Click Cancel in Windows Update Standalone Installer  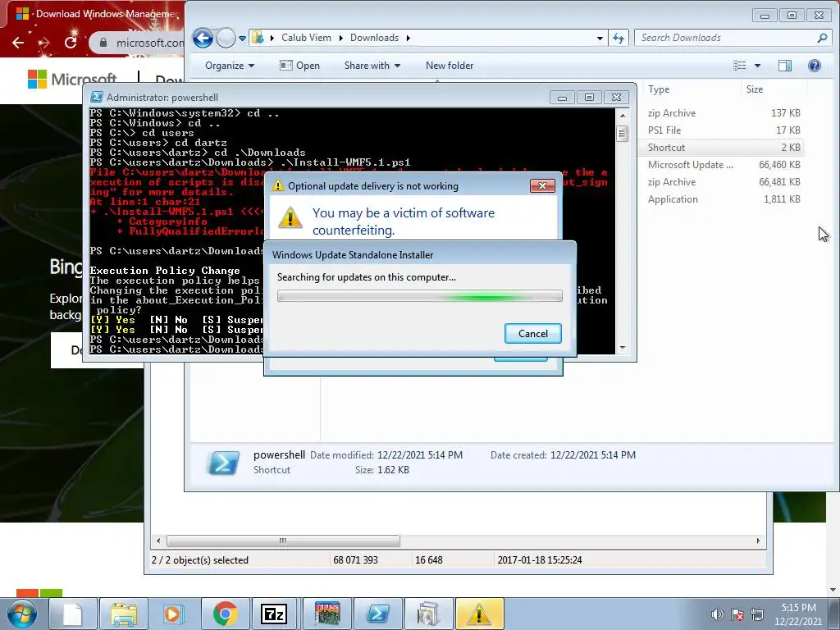click(x=532, y=333)
